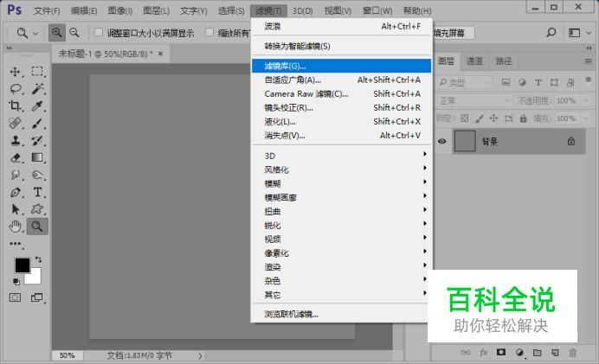The width and height of the screenshot is (599, 364).
Task: Pick the white background color swatch
Action: [35, 278]
